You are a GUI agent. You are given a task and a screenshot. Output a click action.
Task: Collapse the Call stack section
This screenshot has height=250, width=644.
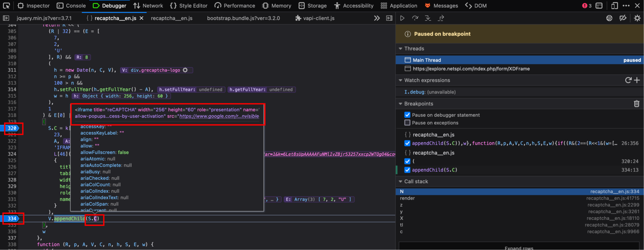(x=401, y=182)
